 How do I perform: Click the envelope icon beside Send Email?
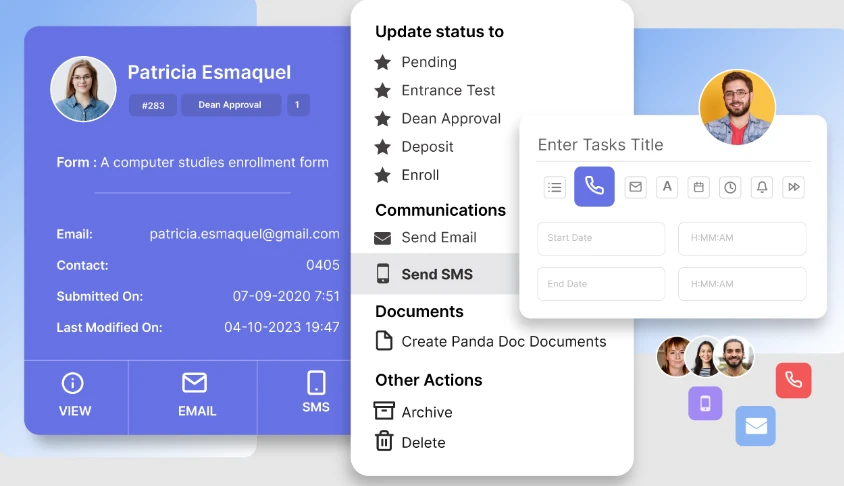click(383, 238)
